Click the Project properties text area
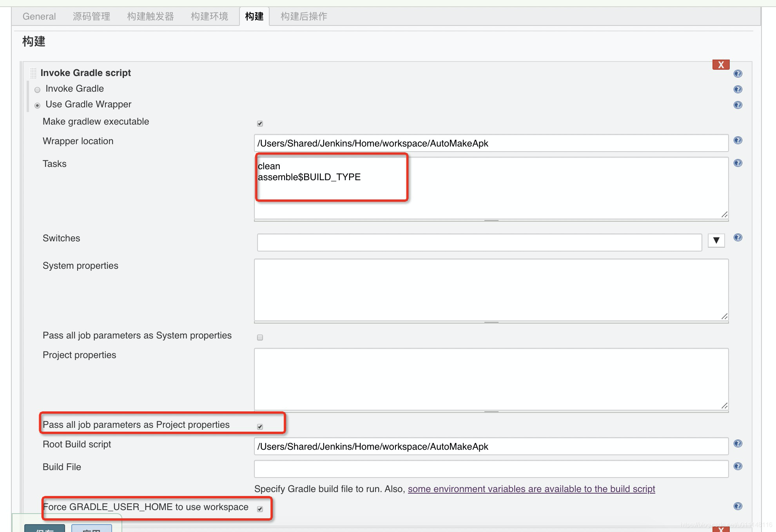The width and height of the screenshot is (776, 532). (x=491, y=379)
